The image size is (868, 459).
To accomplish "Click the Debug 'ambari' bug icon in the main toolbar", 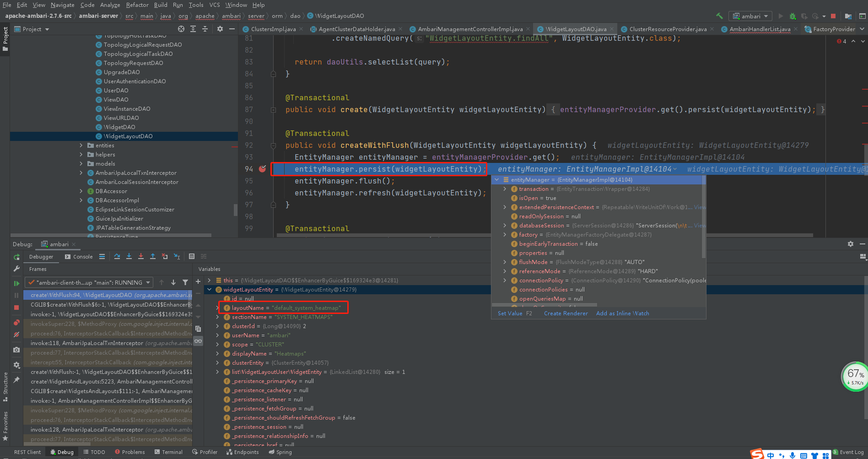I will click(793, 16).
